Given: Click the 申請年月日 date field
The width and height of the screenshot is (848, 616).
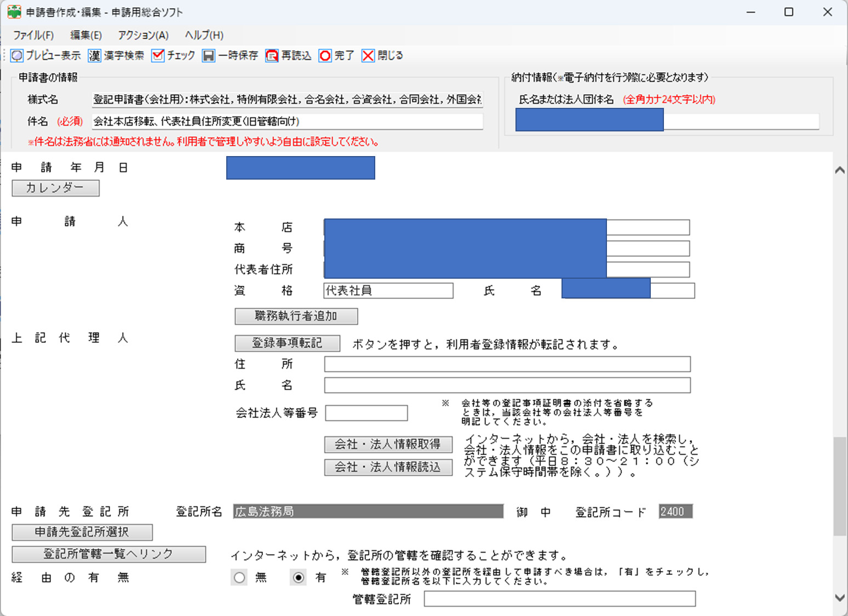Looking at the screenshot, I should 301,168.
